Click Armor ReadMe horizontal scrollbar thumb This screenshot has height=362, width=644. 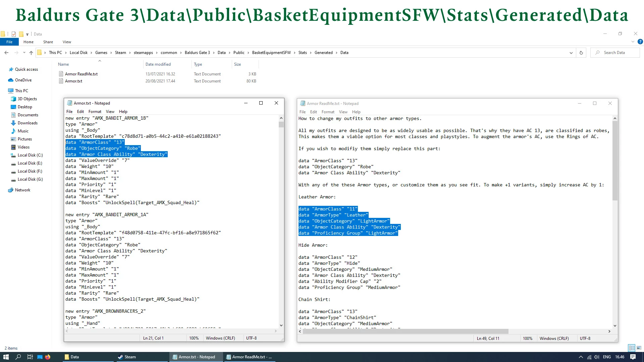pos(406,331)
